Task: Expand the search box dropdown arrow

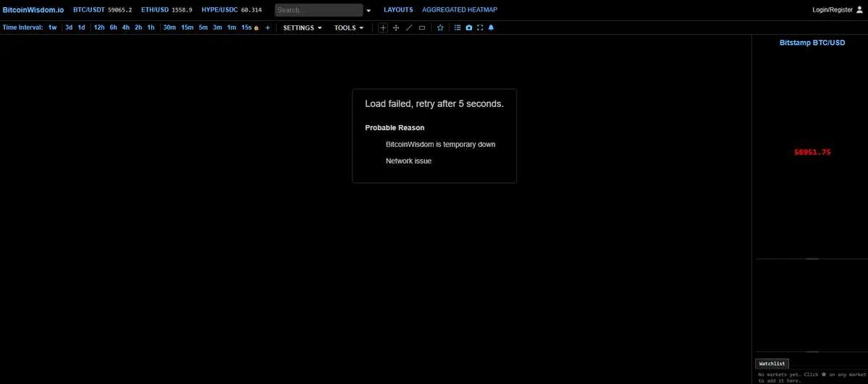Action: tap(368, 10)
